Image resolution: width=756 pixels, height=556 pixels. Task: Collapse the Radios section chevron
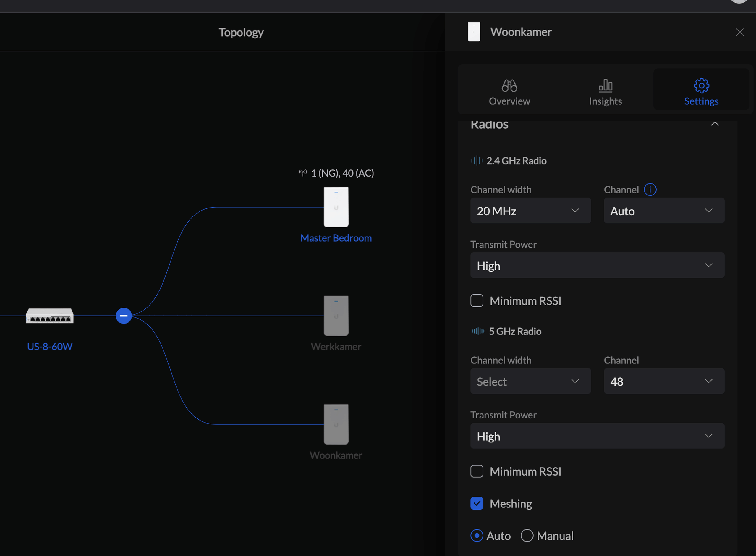[x=715, y=124]
